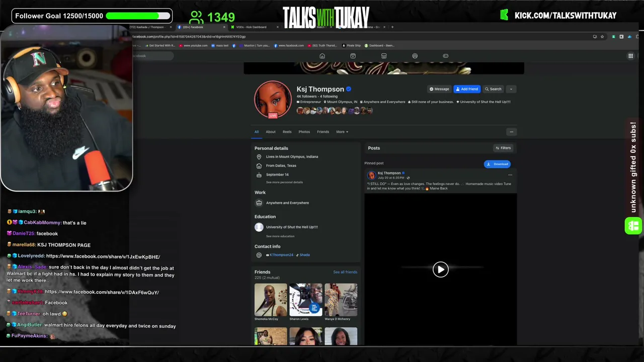Open the three-dot options in the profile tab bar
The width and height of the screenshot is (644, 362).
pyautogui.click(x=511, y=132)
